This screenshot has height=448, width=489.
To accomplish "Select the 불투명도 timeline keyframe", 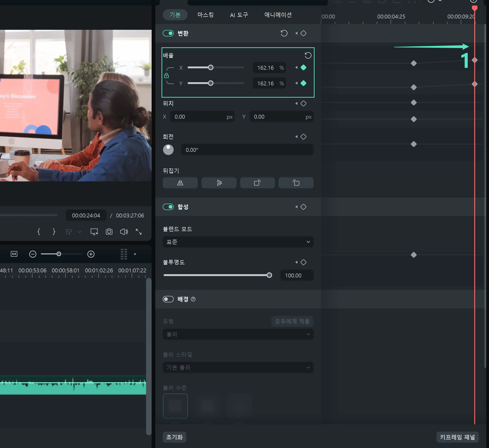I will coord(414,255).
